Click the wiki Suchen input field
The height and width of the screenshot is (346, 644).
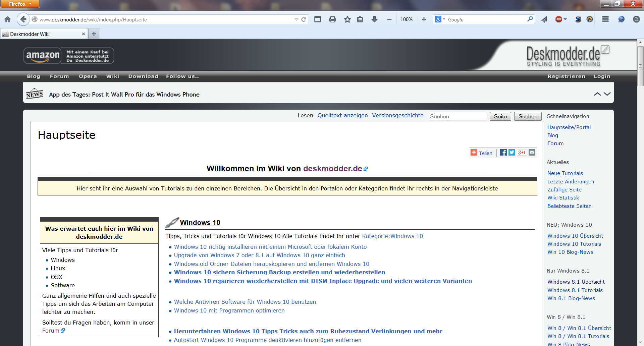(x=458, y=116)
